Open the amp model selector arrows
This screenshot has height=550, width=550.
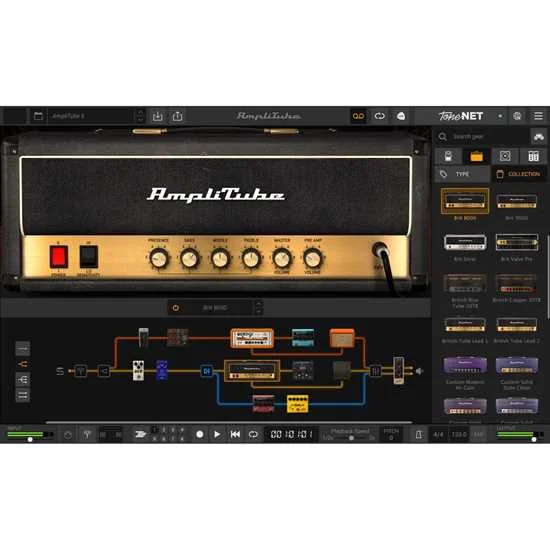[x=259, y=308]
